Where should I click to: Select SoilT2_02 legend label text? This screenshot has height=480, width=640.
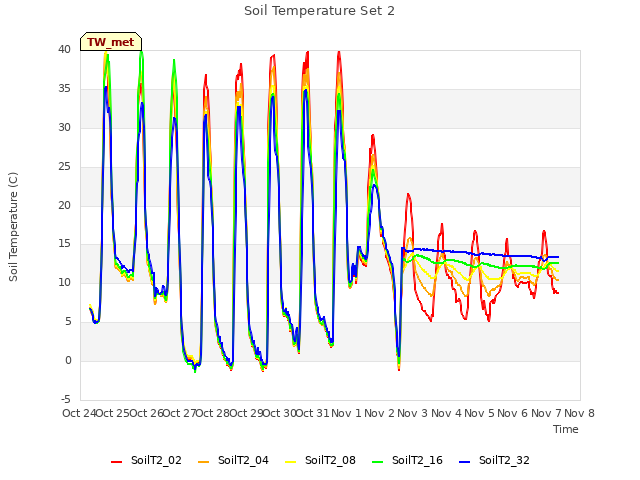(x=156, y=461)
